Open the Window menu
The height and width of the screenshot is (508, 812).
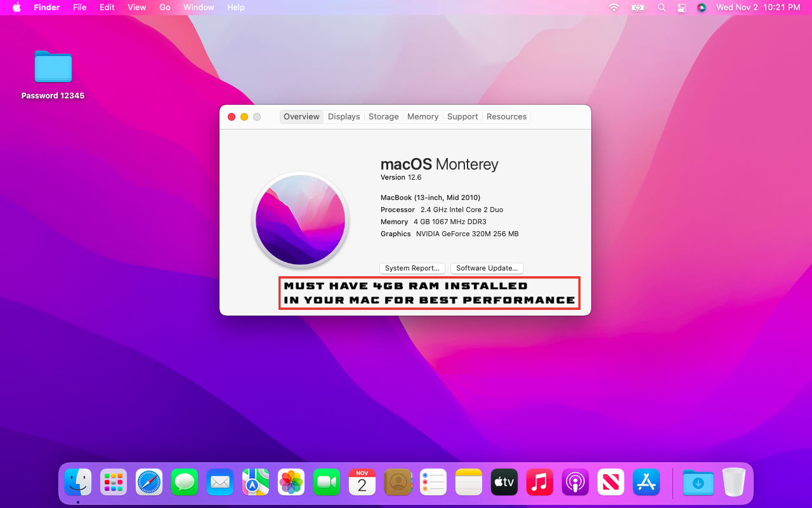click(199, 8)
